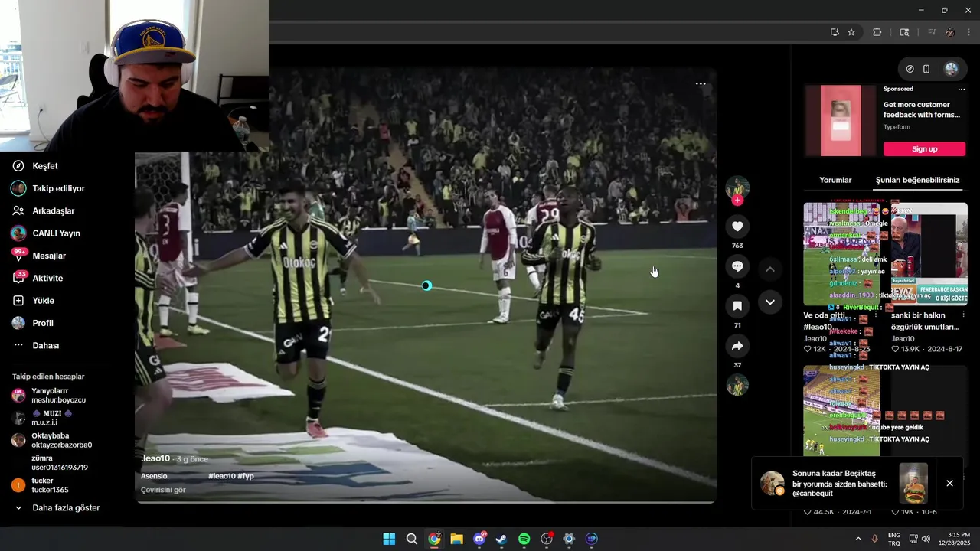Open the video's comments with the bubble icon
The image size is (980, 551).
click(x=737, y=266)
